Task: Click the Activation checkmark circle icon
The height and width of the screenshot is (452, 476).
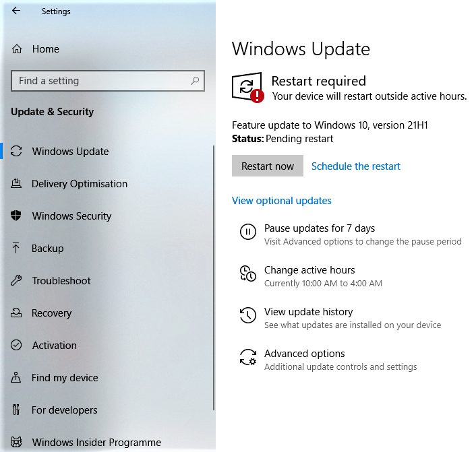Action: tap(16, 345)
